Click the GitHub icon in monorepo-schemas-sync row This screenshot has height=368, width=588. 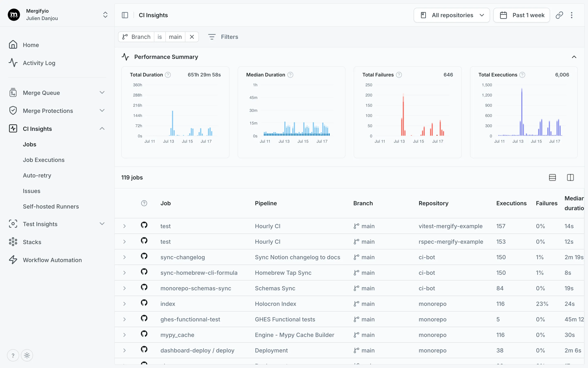[x=144, y=287]
